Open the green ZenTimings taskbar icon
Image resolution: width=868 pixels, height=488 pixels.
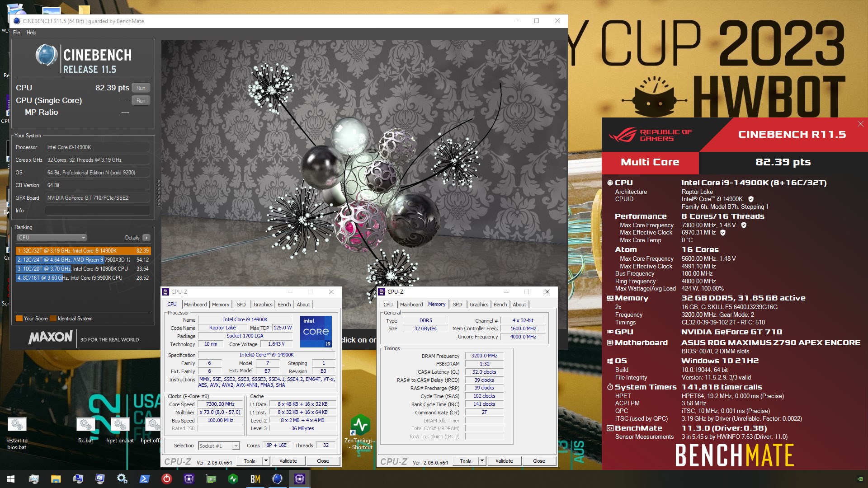point(233,479)
